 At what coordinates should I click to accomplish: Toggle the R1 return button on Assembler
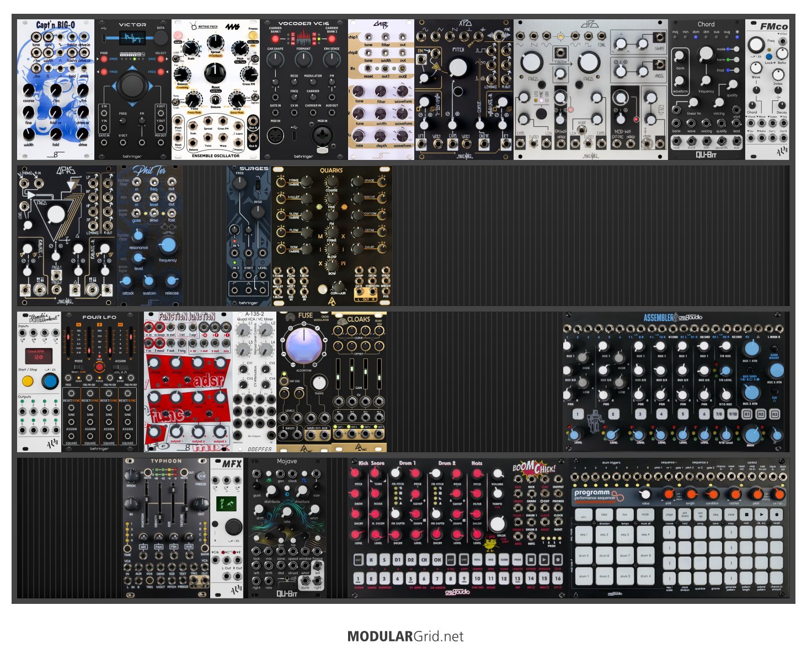point(747,414)
